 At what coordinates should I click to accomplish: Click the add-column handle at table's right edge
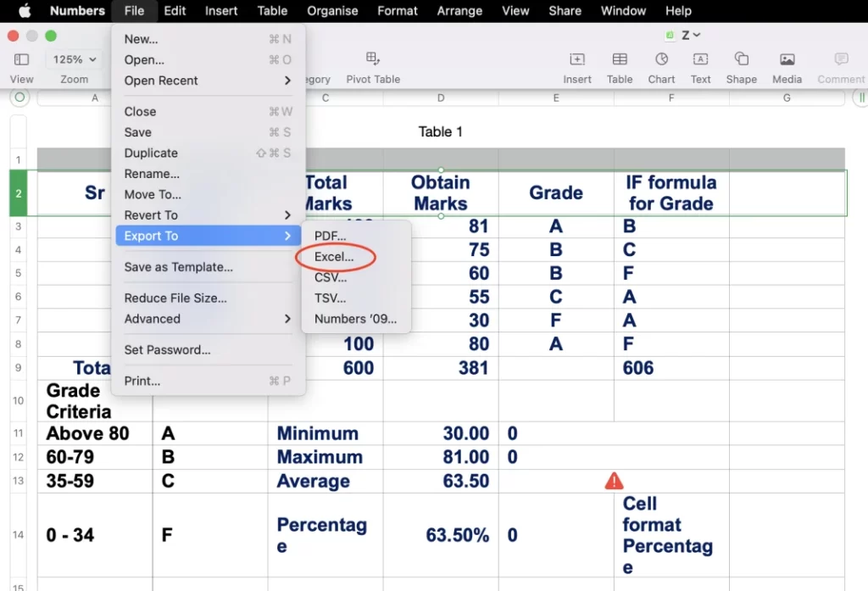click(x=861, y=98)
